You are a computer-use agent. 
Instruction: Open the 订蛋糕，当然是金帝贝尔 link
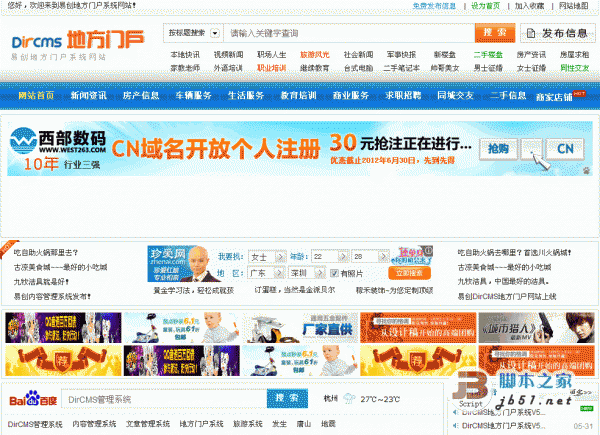295,290
